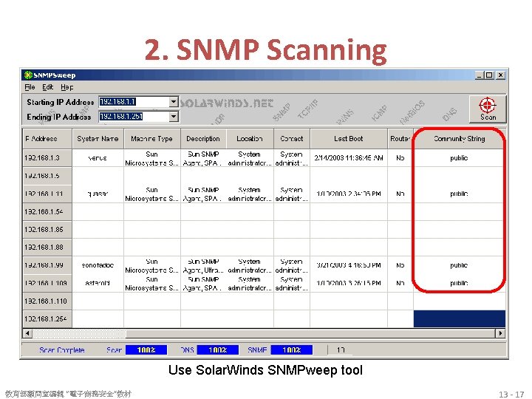Select the 192.168.1.254 row header
532x399 pixels.
47,319
